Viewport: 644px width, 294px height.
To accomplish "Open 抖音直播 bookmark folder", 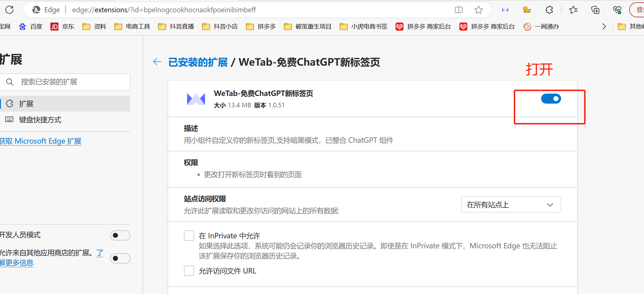I will [x=176, y=27].
